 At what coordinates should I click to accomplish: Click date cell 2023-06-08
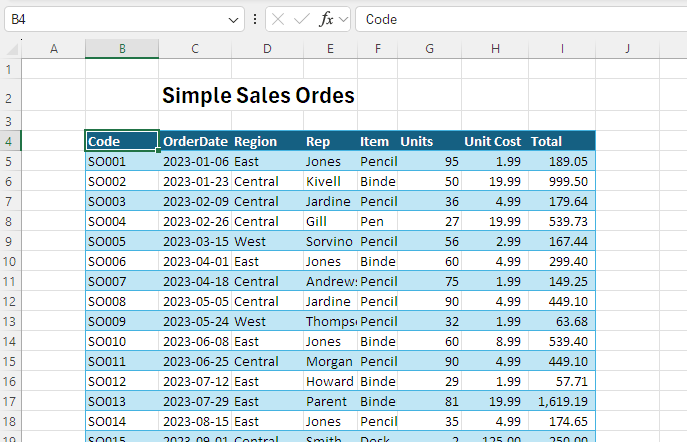point(195,341)
